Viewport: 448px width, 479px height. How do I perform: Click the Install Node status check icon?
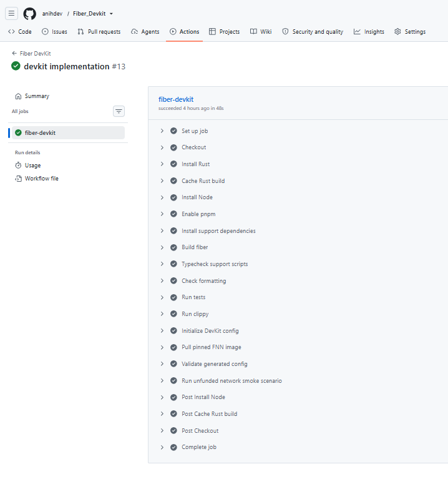(x=173, y=197)
